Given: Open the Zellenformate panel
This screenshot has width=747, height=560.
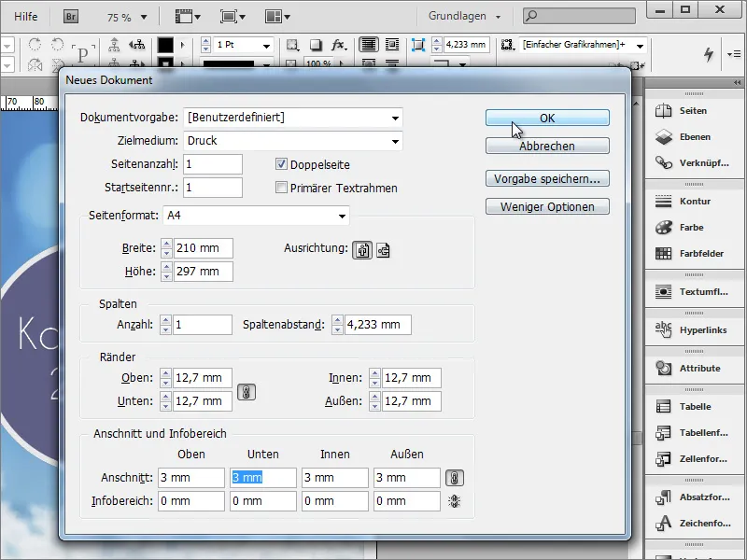Looking at the screenshot, I should (694, 458).
